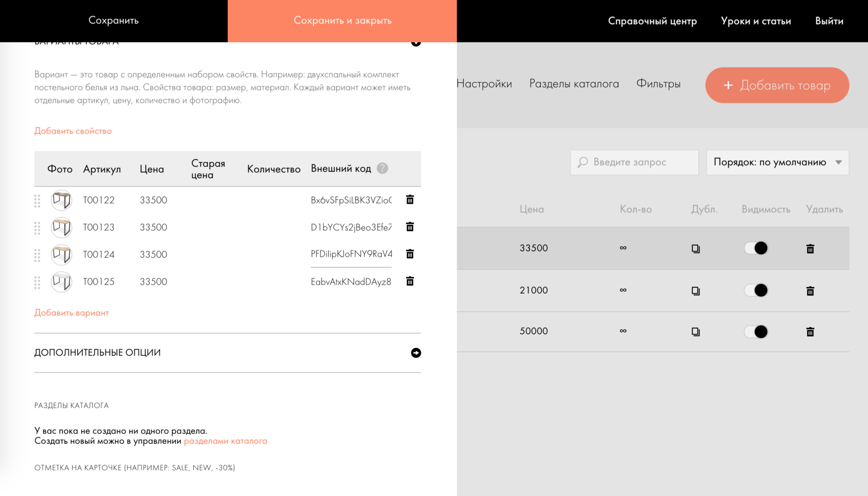Open Уроки и статьи in top bar
Image resolution: width=868 pixels, height=496 pixels.
pyautogui.click(x=756, y=21)
